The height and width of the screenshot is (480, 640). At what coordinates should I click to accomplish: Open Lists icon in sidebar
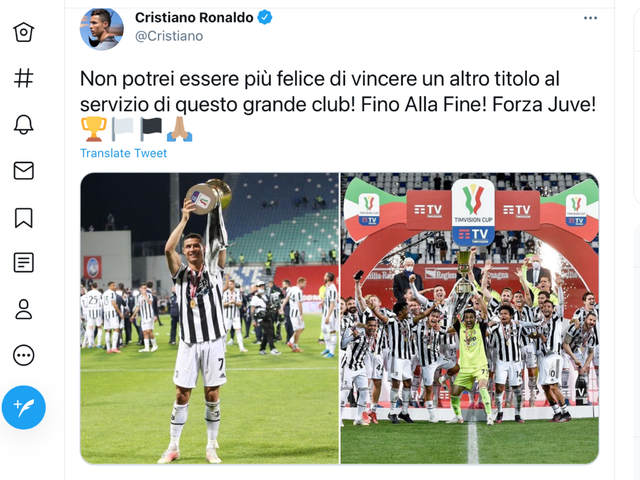[24, 262]
